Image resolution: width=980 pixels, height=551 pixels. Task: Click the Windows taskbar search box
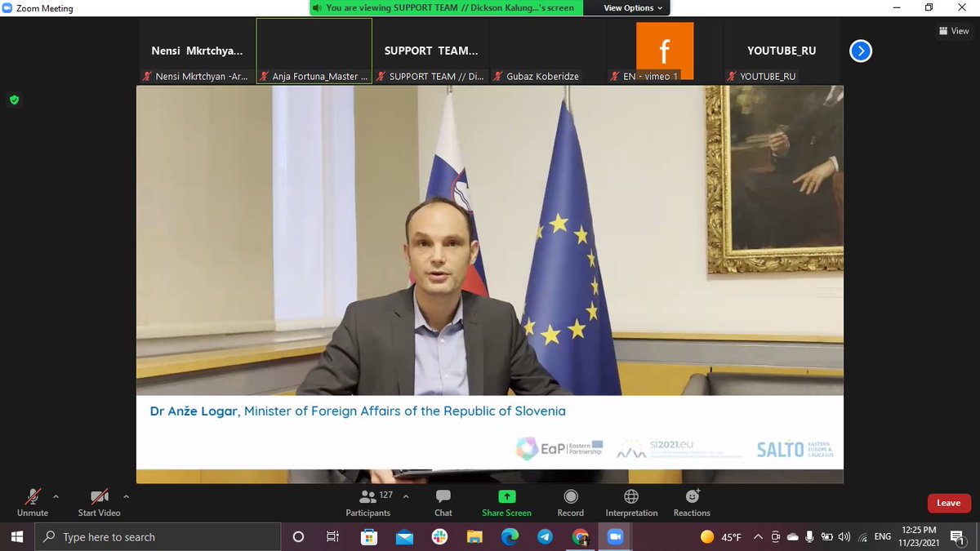158,537
